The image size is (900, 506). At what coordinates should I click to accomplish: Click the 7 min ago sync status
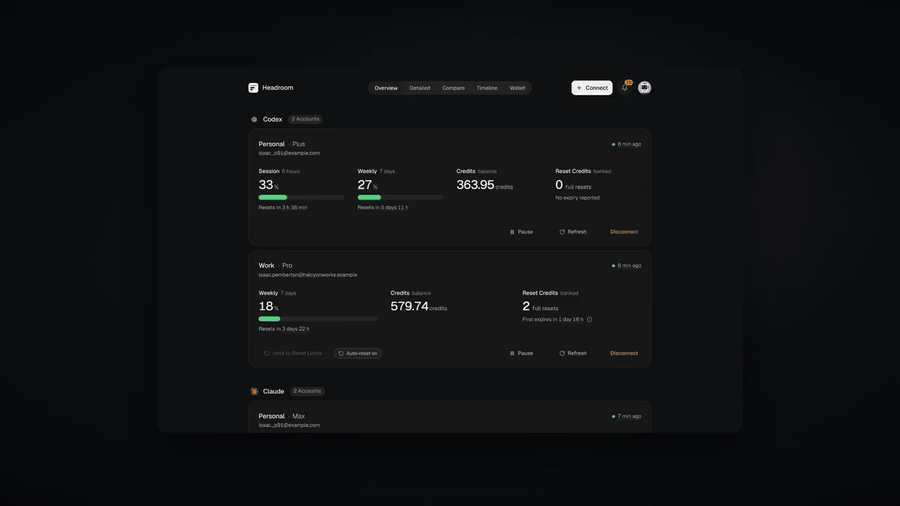click(x=627, y=417)
